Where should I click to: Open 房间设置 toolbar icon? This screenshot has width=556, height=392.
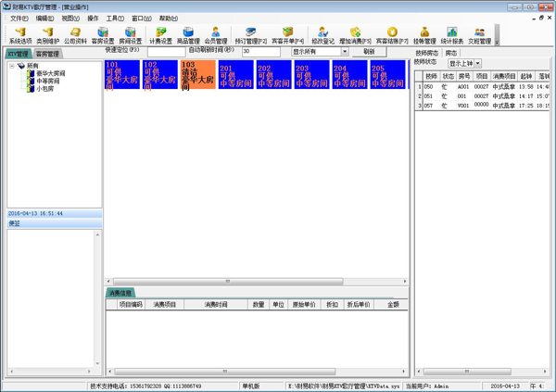[x=130, y=35]
